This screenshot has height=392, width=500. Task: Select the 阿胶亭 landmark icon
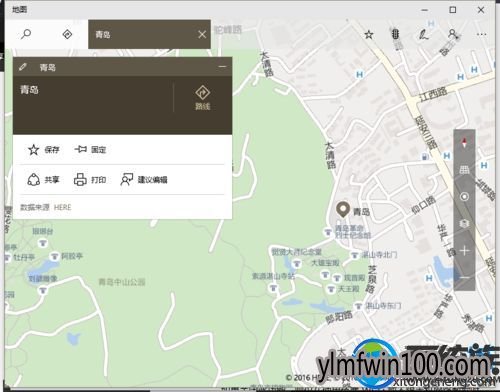pos(54,256)
